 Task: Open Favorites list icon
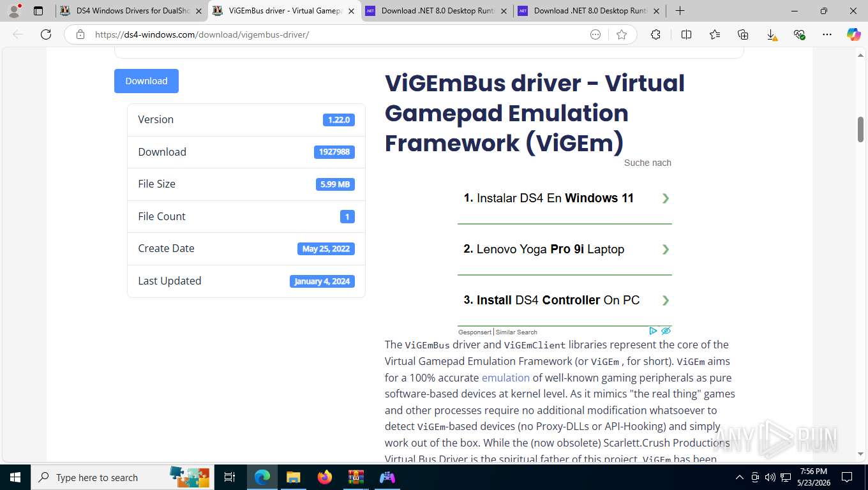click(715, 34)
